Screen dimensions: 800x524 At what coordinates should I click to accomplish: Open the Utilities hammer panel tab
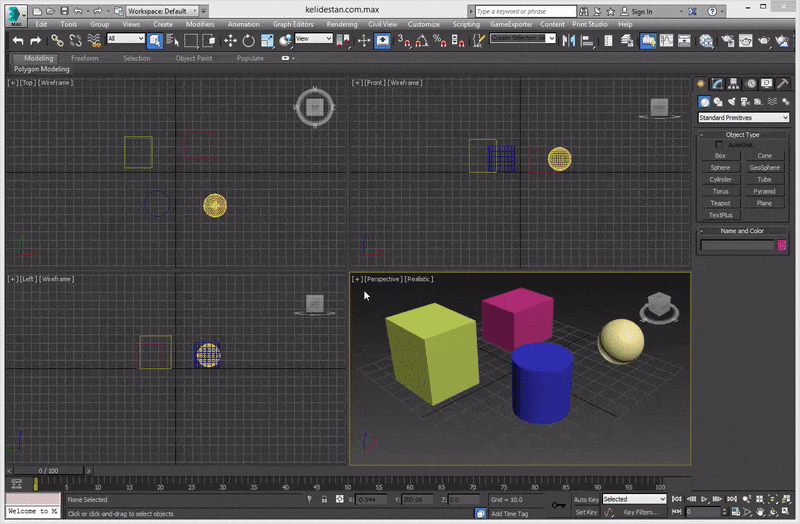click(783, 84)
